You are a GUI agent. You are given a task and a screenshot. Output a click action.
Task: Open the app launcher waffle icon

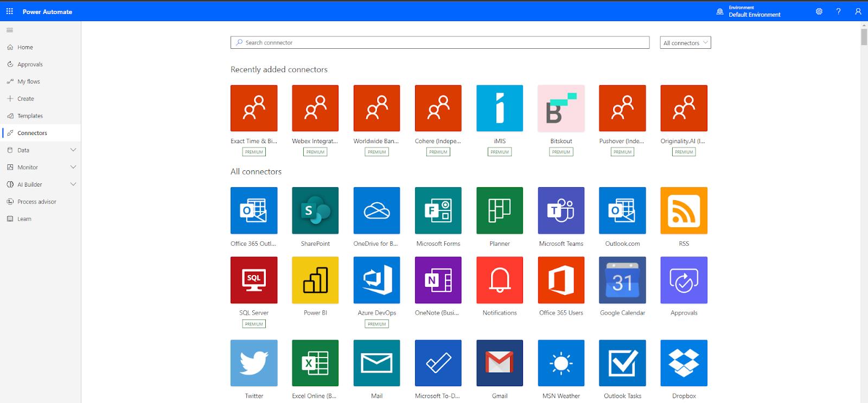10,11
